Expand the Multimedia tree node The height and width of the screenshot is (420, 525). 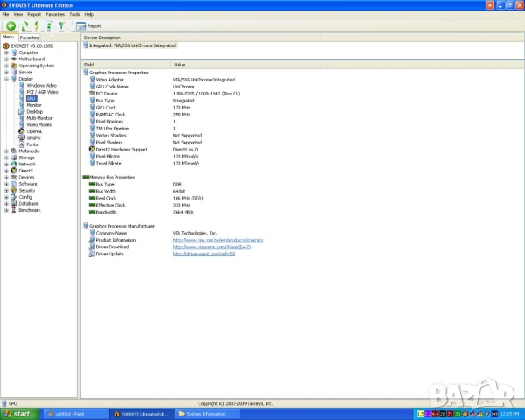click(x=6, y=151)
